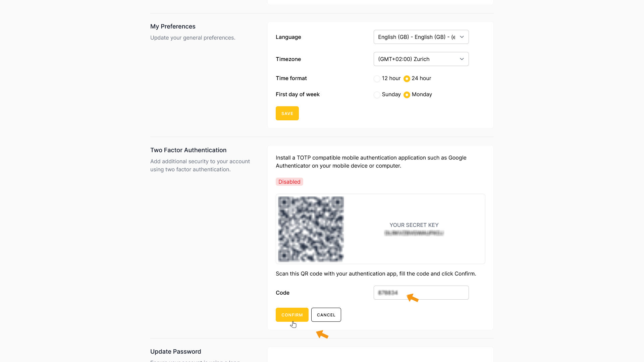Click the YOUR SECRET KEY caption
The height and width of the screenshot is (362, 644).
pyautogui.click(x=414, y=225)
